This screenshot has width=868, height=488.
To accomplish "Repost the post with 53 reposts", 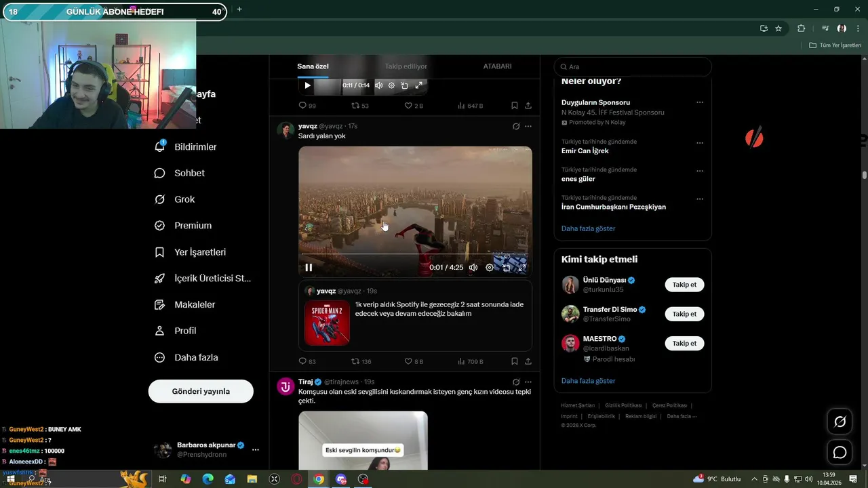I will point(360,106).
